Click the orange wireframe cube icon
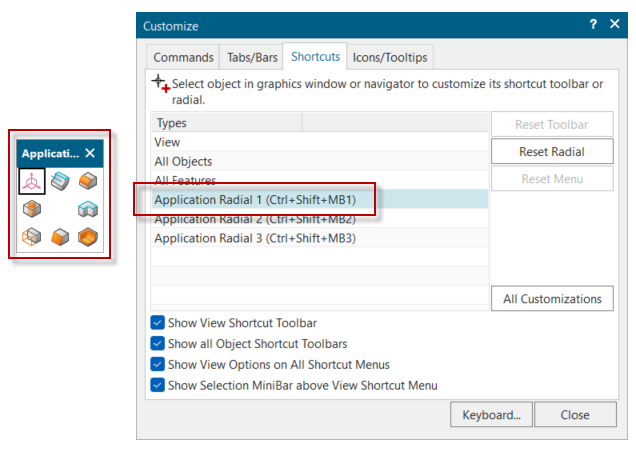Viewport: 636px width, 449px height. [33, 237]
